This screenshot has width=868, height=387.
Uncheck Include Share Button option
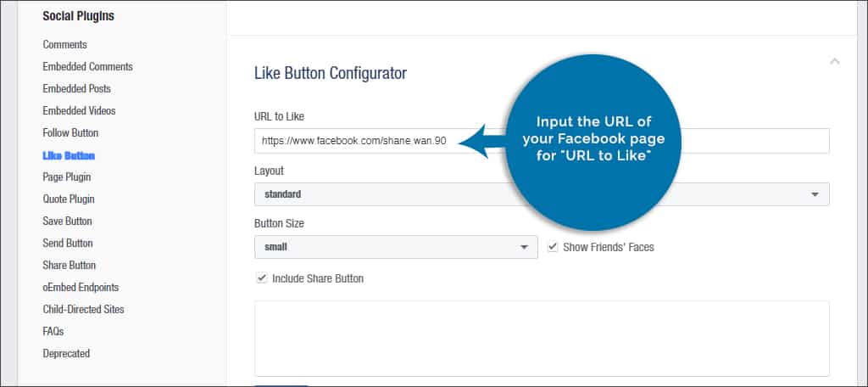[261, 278]
